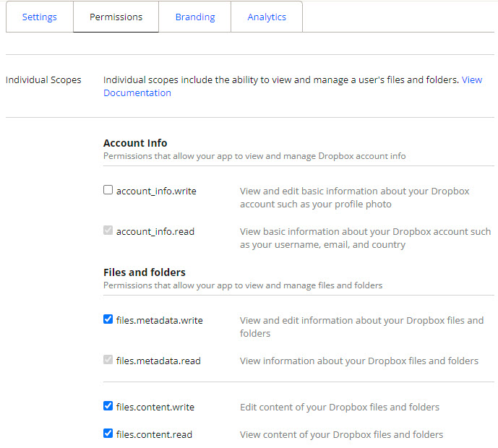
Task: Click the account_info.write scope label
Action: pos(156,191)
